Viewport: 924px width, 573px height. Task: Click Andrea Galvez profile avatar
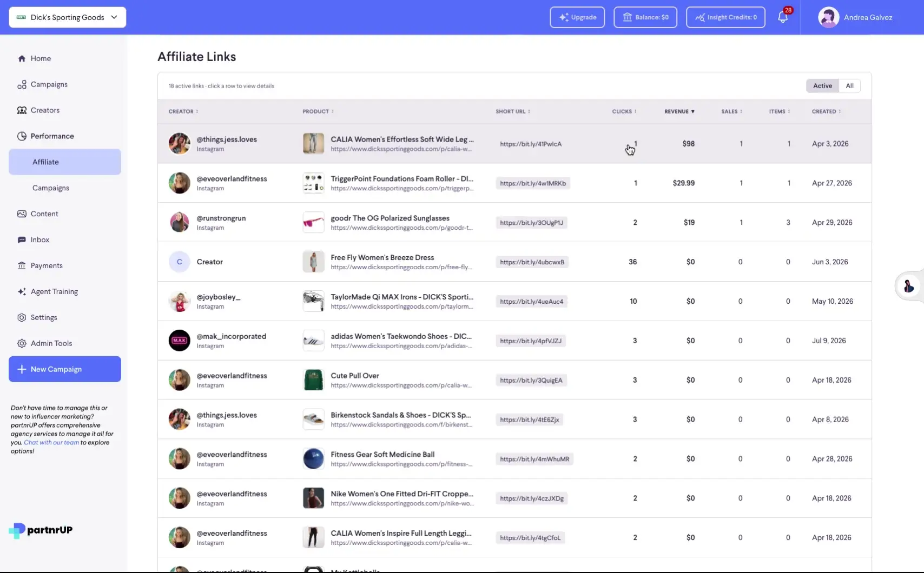point(828,17)
